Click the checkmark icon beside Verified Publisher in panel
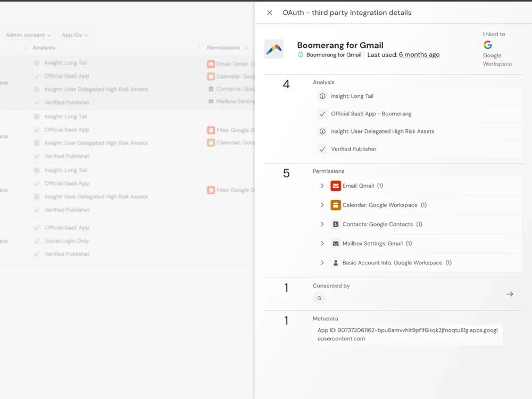Screen dimensions: 532x399 pos(322,149)
